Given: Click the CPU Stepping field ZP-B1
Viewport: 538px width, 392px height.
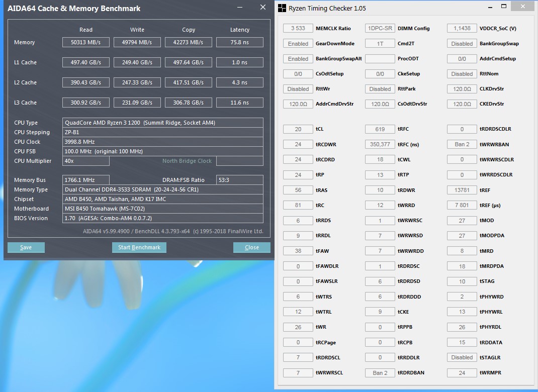Looking at the screenshot, I should pyautogui.click(x=163, y=132).
